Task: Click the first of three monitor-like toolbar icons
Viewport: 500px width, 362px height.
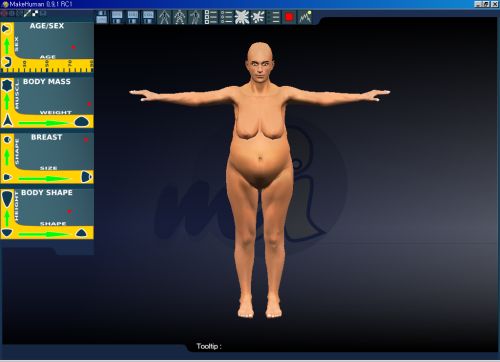Action: (117, 17)
